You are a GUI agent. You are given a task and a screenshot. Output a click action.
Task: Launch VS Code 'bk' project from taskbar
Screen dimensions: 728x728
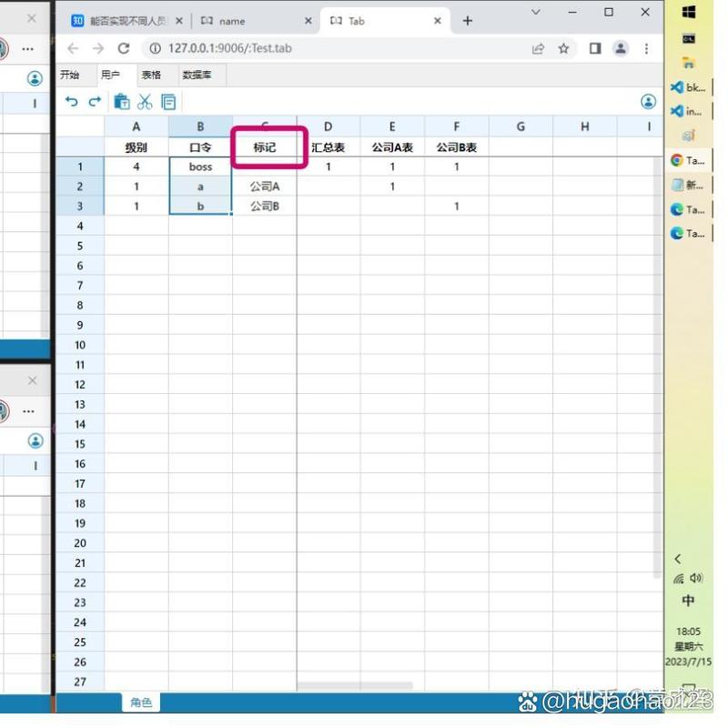tap(682, 88)
